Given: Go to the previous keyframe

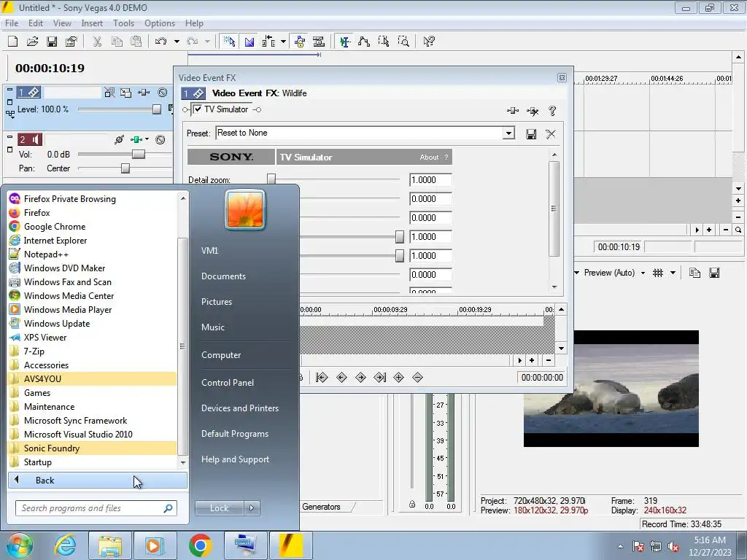Looking at the screenshot, I should click(341, 378).
